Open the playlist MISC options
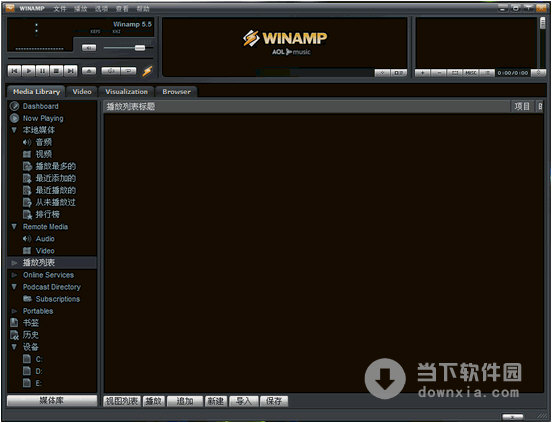 point(471,73)
